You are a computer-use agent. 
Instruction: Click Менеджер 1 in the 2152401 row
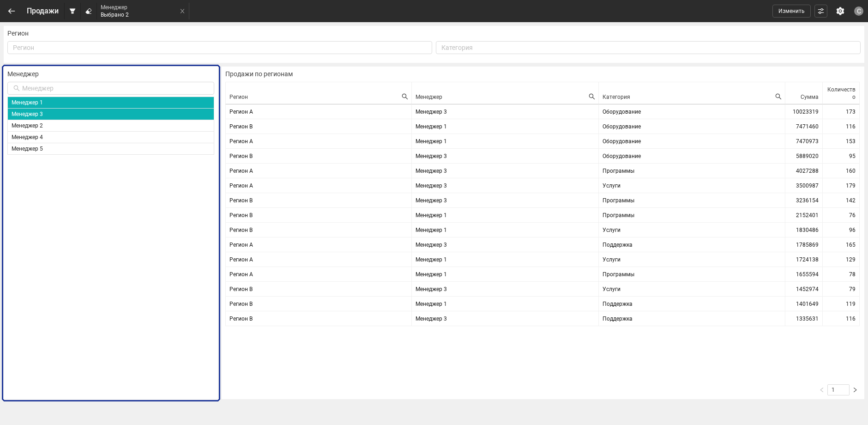(431, 215)
